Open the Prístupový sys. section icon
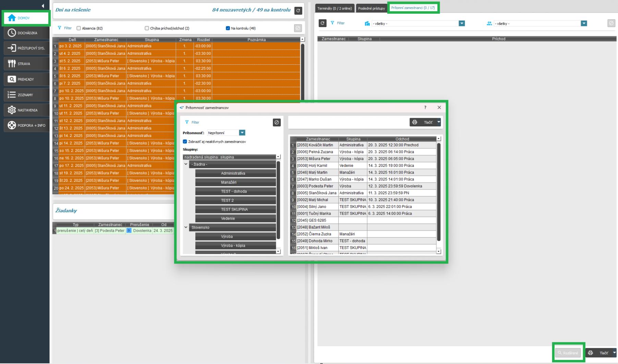Screen dimensions: 618x364 (x=12, y=48)
